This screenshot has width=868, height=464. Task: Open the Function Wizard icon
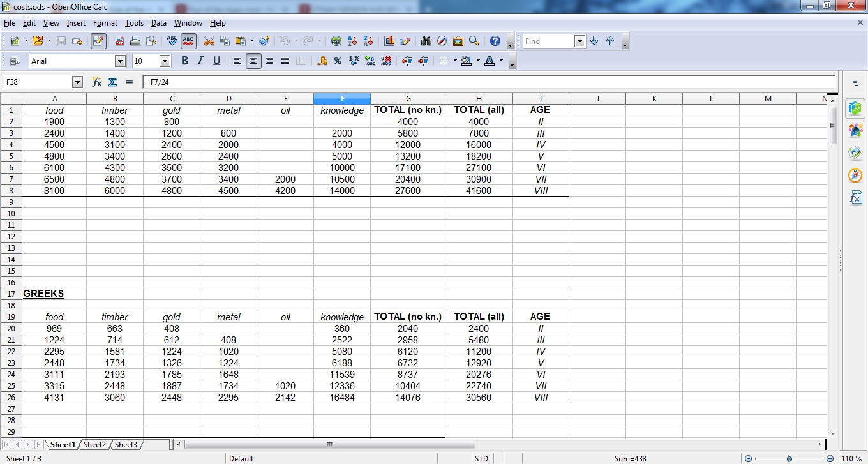tap(97, 82)
